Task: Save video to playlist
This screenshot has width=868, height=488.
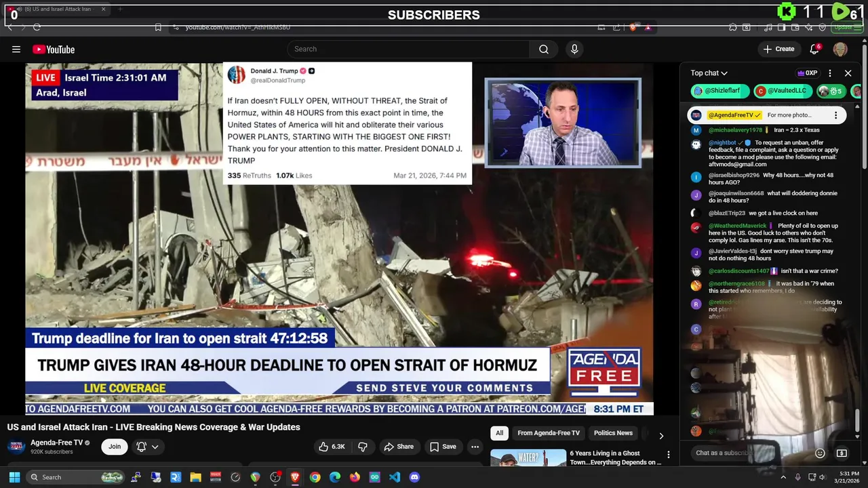Action: pyautogui.click(x=443, y=447)
